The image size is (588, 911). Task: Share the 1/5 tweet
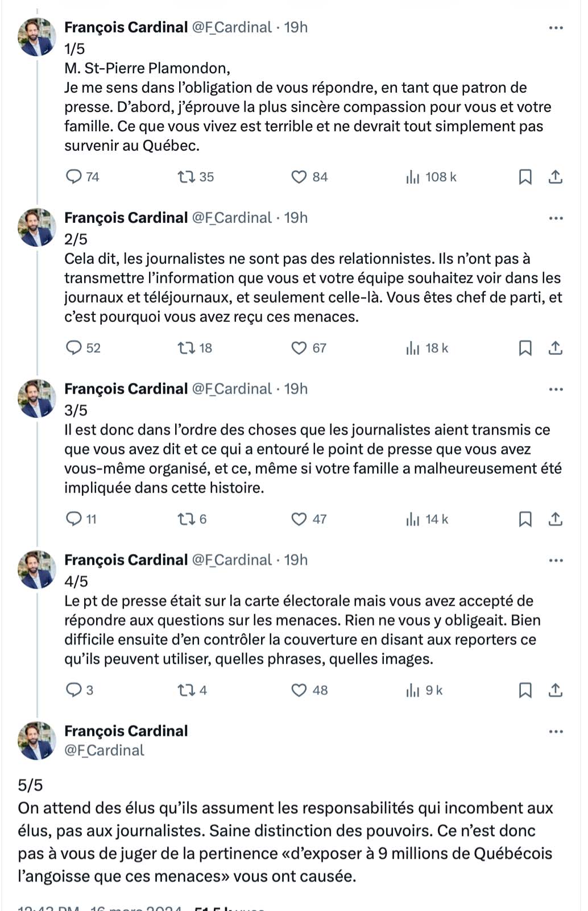click(x=556, y=177)
